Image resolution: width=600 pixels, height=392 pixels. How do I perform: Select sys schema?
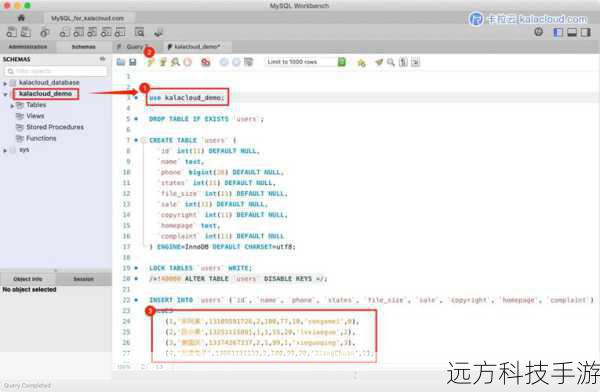(x=24, y=150)
